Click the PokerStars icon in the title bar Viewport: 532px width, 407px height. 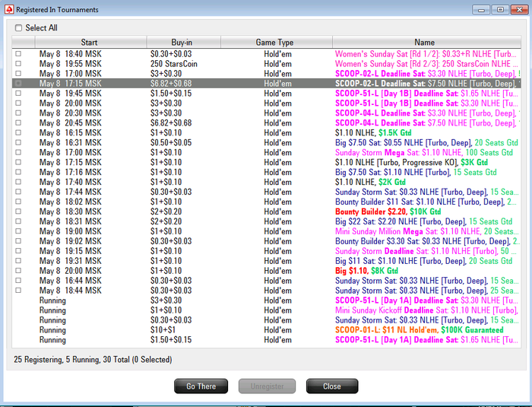coord(9,9)
